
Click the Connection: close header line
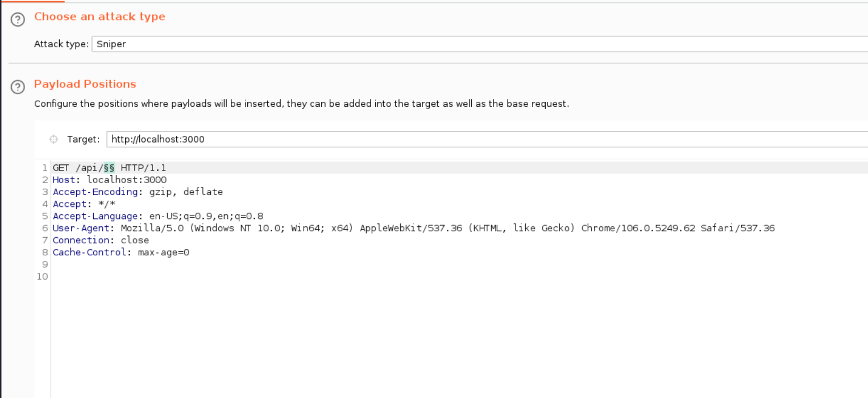pyautogui.click(x=101, y=240)
